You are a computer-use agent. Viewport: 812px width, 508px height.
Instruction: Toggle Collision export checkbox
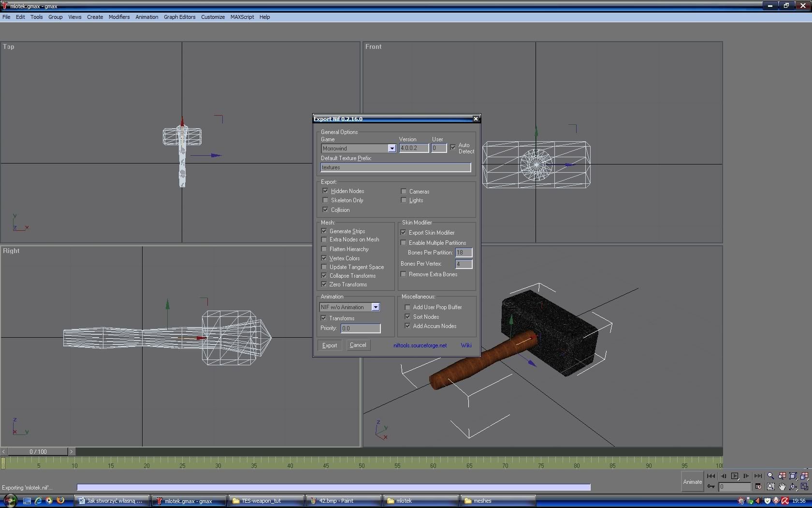(x=325, y=209)
